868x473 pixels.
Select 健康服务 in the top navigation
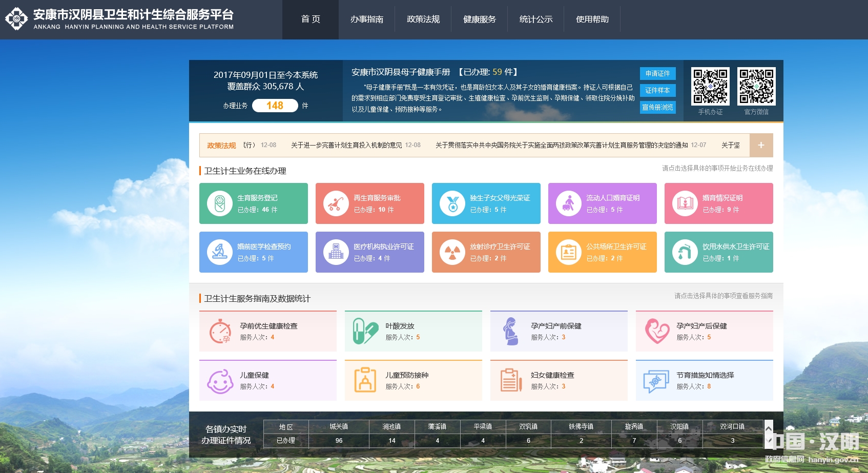point(480,19)
